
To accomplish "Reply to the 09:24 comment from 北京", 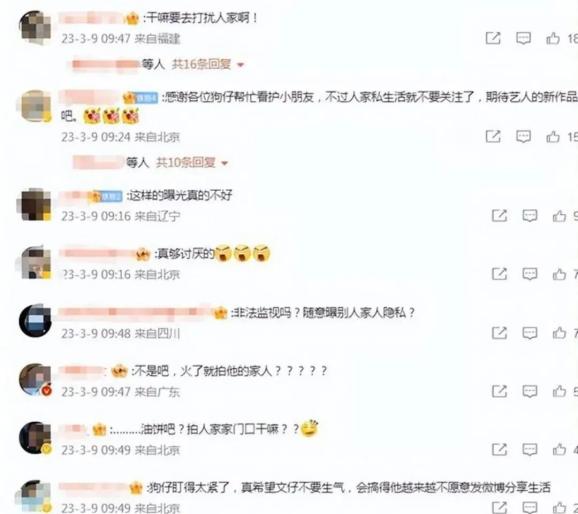I will pyautogui.click(x=523, y=137).
